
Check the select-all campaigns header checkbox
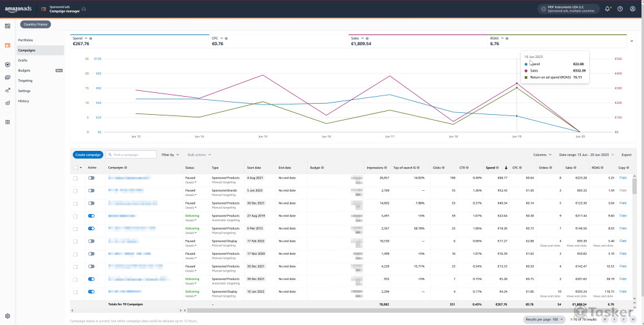pos(75,168)
